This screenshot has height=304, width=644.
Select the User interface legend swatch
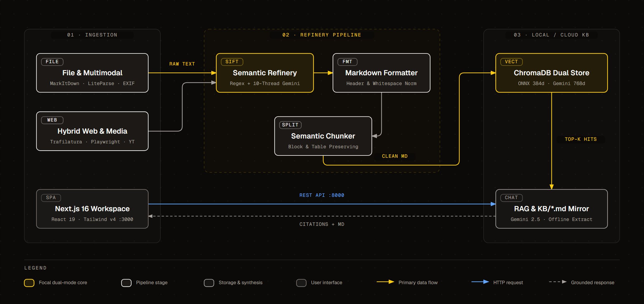[x=301, y=283]
